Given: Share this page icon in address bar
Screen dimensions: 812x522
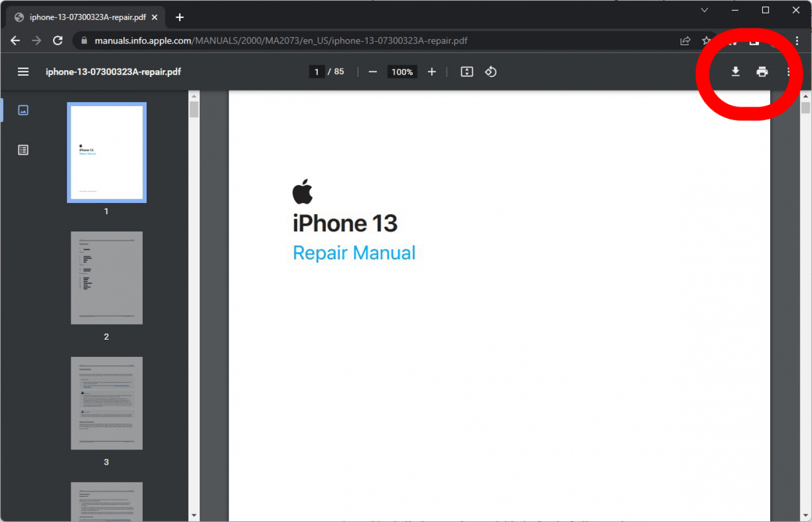Looking at the screenshot, I should tap(685, 41).
